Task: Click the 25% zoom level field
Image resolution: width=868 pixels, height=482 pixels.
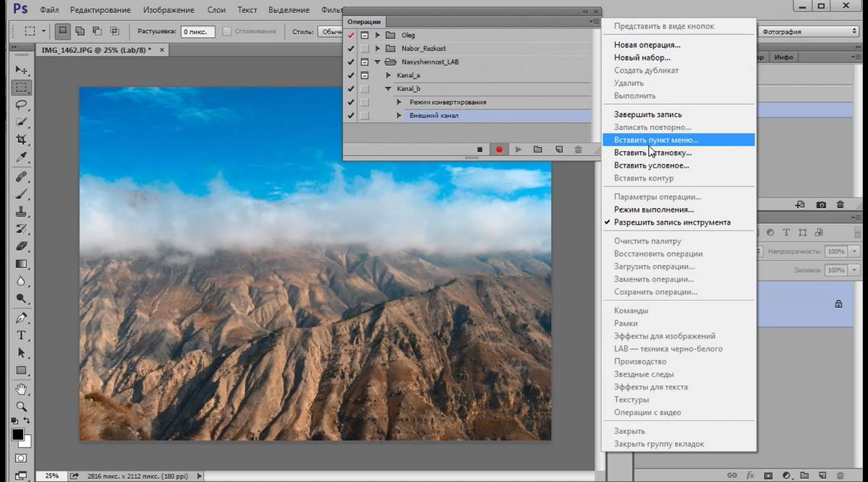Action: tap(51, 475)
